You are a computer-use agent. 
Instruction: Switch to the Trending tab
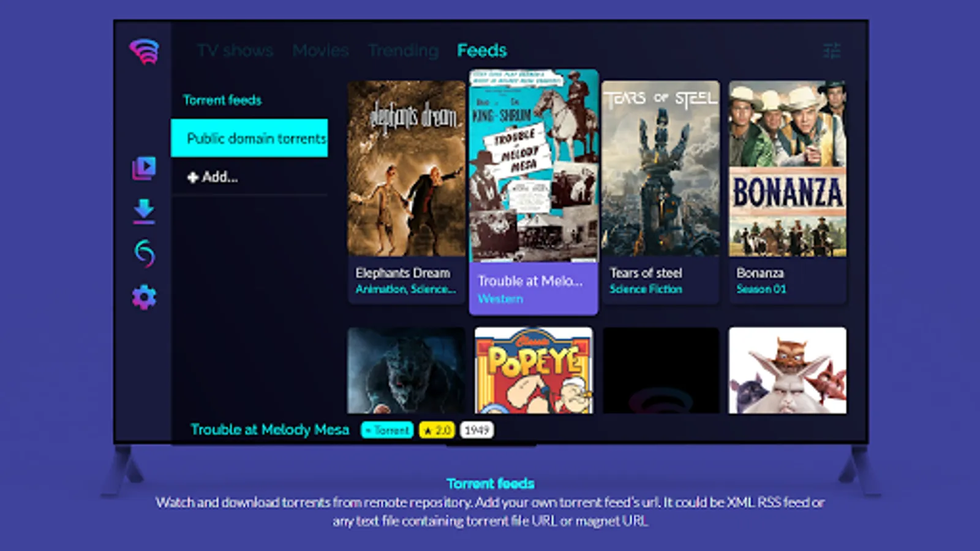click(x=403, y=50)
